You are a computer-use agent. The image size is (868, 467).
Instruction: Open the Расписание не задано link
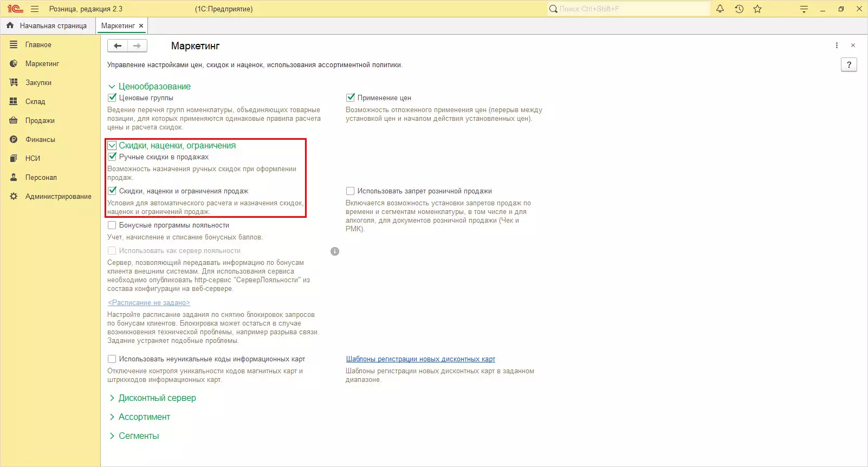click(149, 303)
